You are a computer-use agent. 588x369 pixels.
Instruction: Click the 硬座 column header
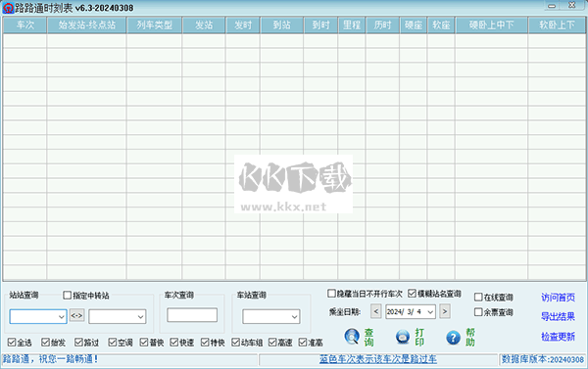(414, 25)
